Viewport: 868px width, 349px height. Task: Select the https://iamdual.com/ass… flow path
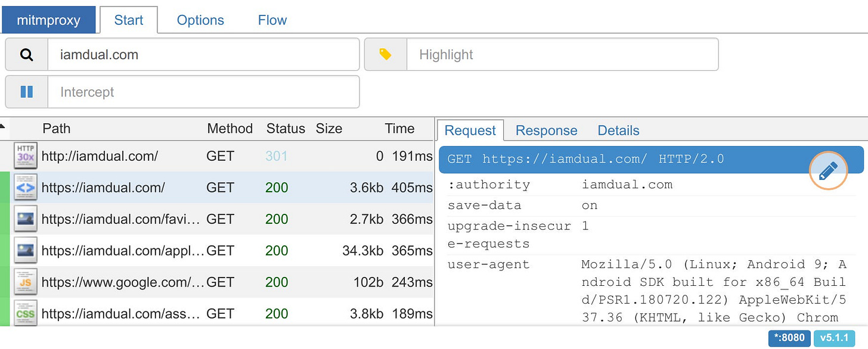click(x=121, y=314)
